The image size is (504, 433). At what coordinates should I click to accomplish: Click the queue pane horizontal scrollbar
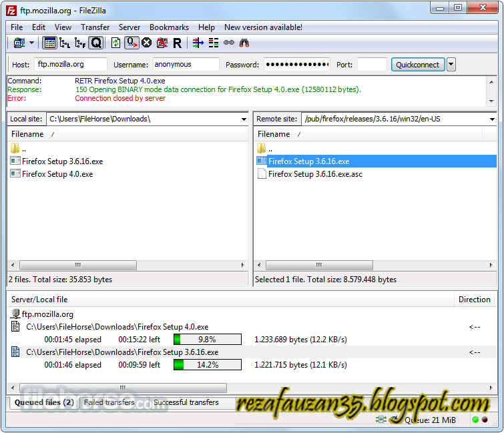tap(123, 388)
